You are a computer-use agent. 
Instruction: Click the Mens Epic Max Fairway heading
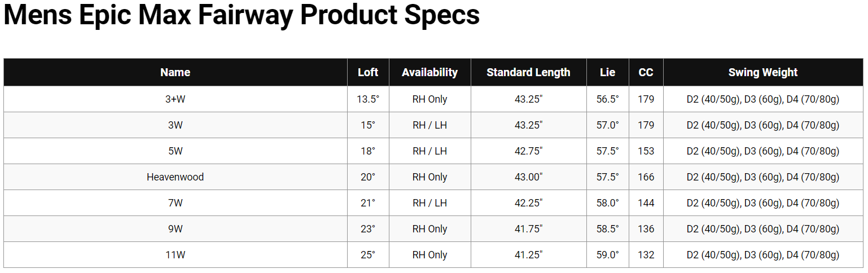(242, 16)
